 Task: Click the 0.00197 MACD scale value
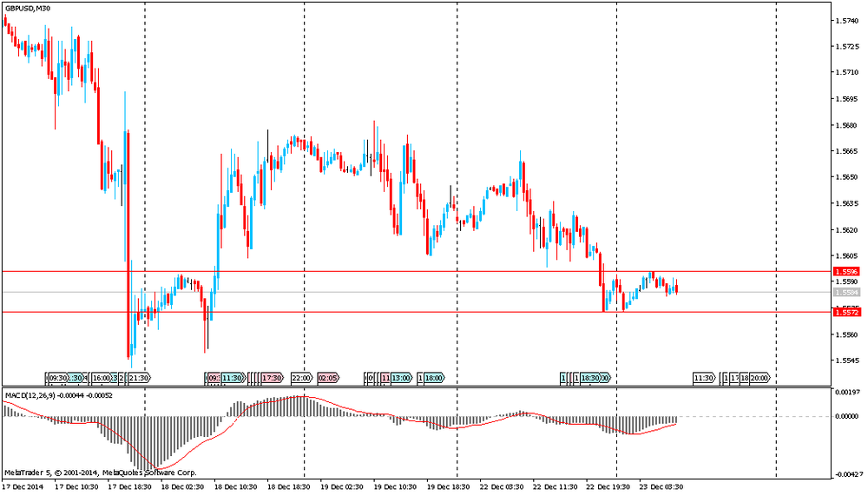click(848, 393)
